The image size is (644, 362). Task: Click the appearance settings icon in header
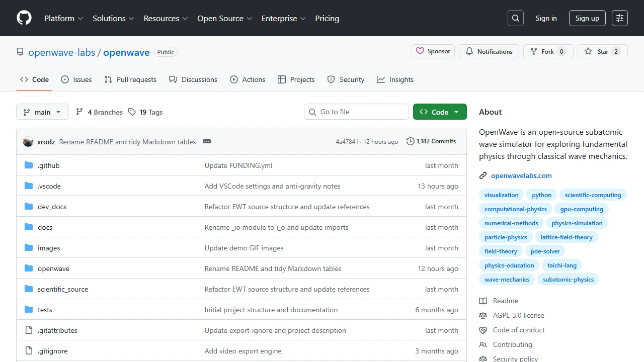(620, 18)
